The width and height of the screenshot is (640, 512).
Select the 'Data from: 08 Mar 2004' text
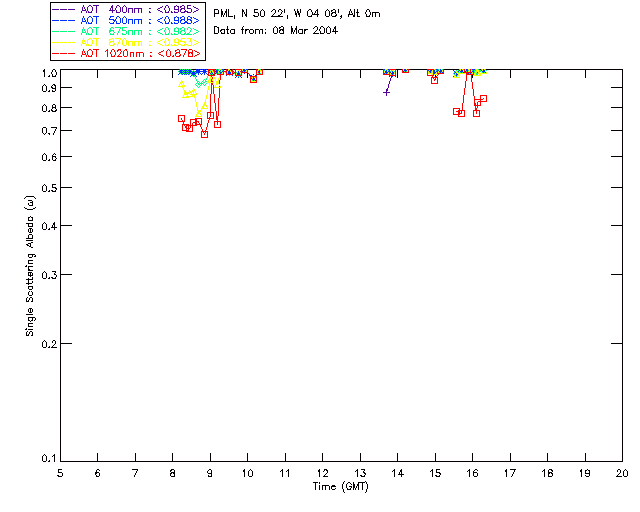tap(276, 31)
